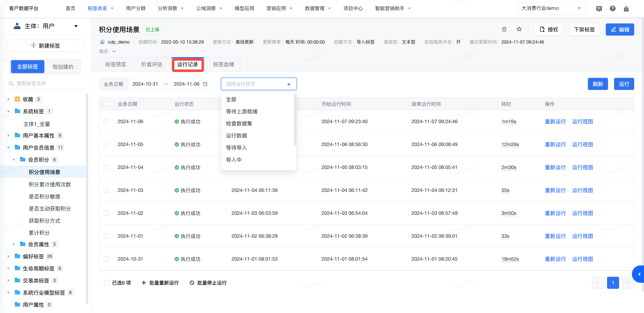The width and height of the screenshot is (644, 313).
Task: Open the 分析洞察 top menu
Action: 171,8
